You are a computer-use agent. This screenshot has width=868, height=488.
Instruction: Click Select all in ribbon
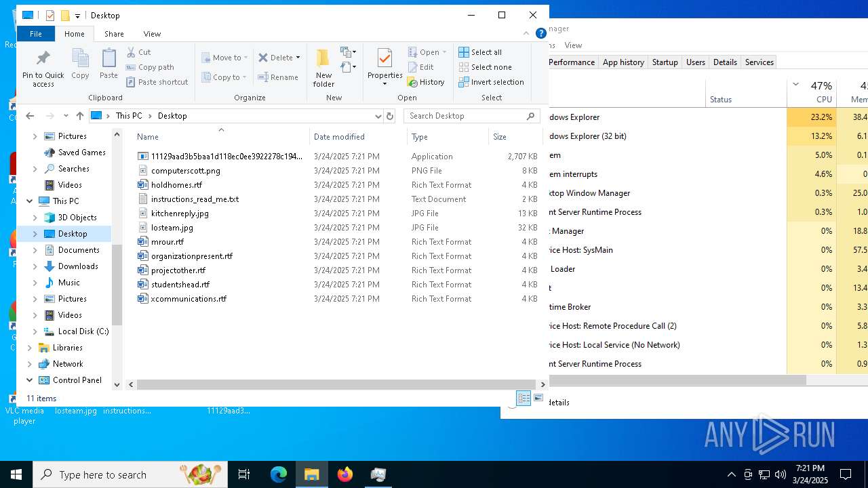pyautogui.click(x=480, y=52)
